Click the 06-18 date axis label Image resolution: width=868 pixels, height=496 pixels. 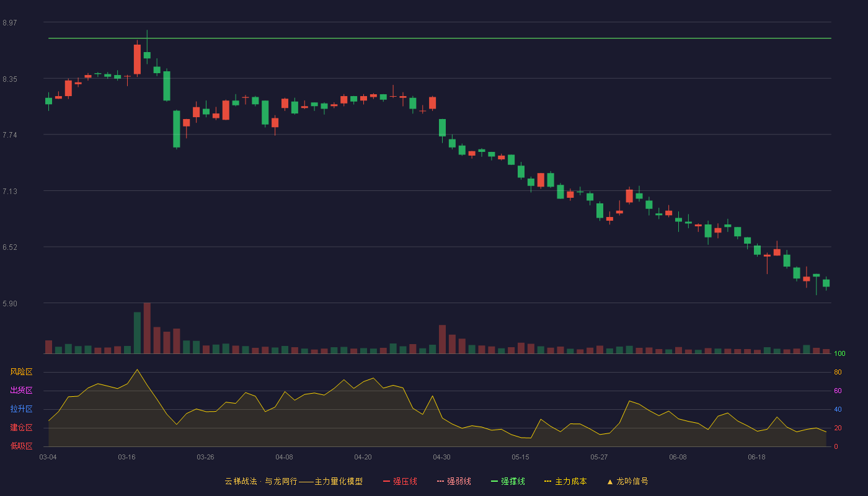[757, 457]
